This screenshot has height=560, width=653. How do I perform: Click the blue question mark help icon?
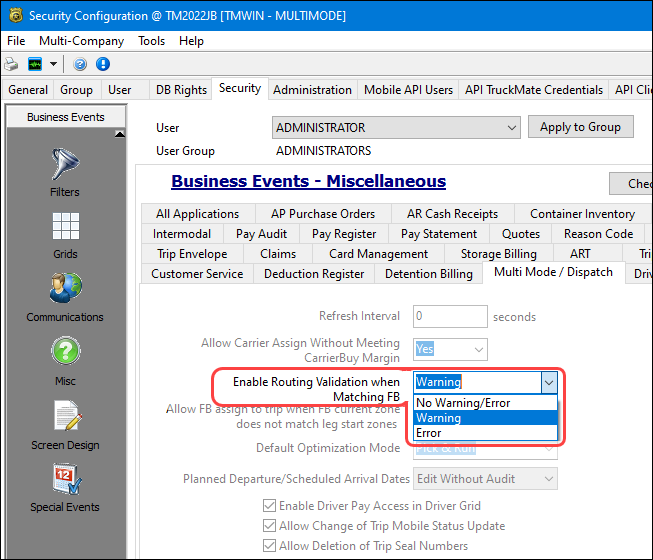click(79, 64)
